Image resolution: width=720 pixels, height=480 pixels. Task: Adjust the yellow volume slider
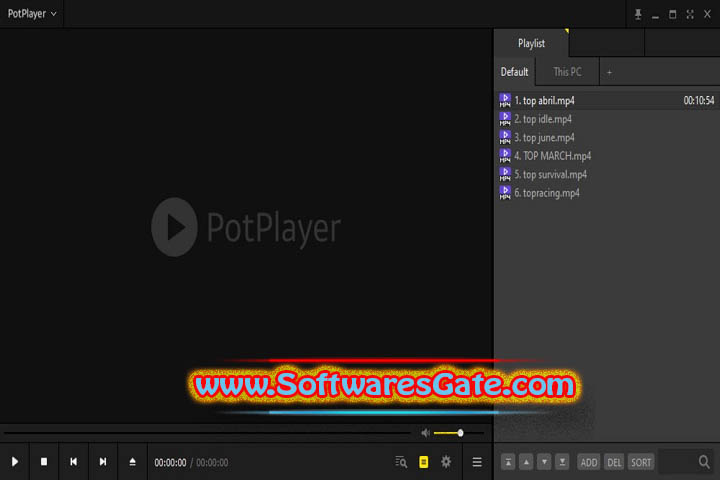(457, 433)
